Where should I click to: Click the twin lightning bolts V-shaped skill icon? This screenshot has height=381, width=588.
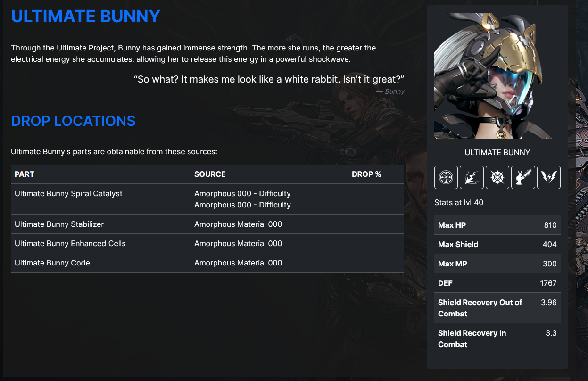tap(549, 177)
